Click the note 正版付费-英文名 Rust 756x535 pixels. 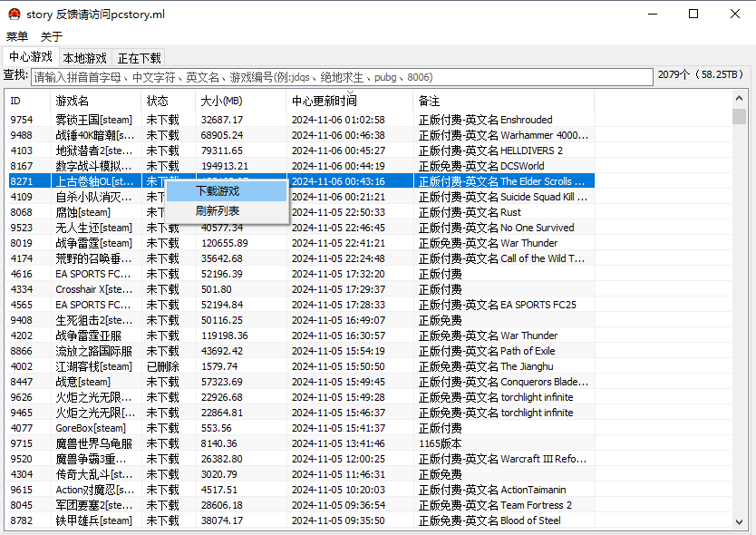(x=470, y=212)
